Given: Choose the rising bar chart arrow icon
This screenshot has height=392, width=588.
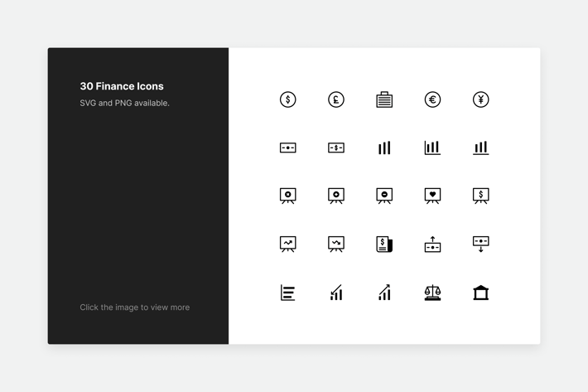Looking at the screenshot, I should pyautogui.click(x=384, y=293).
